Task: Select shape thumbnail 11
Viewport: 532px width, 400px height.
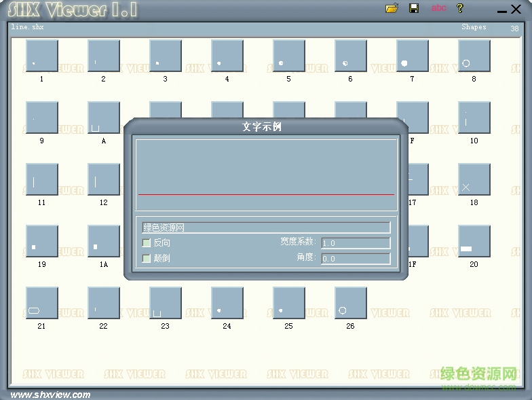Action: [x=42, y=179]
